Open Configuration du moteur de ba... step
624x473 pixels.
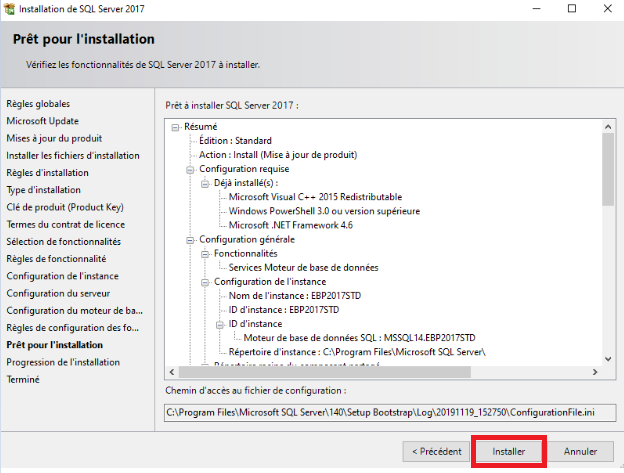pos(74,311)
